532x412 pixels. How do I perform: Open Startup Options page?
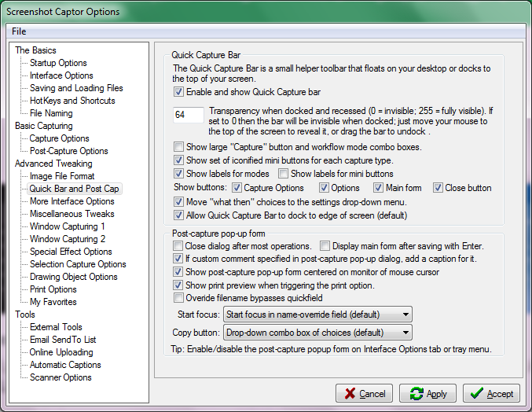coord(58,63)
